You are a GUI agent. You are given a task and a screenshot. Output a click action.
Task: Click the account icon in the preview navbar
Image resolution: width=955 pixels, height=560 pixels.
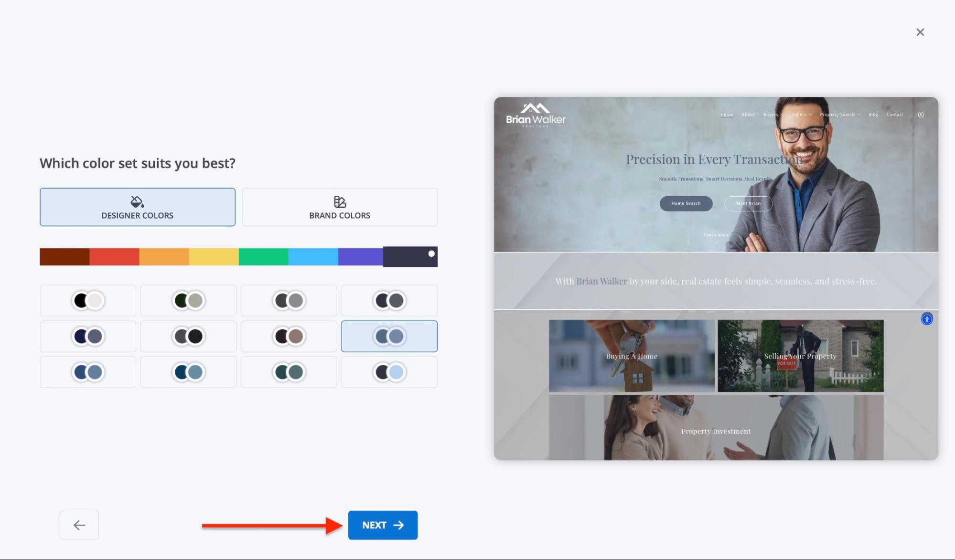(x=921, y=115)
